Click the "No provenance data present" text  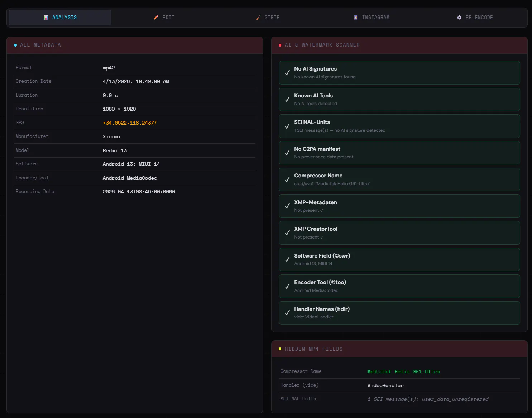[324, 157]
